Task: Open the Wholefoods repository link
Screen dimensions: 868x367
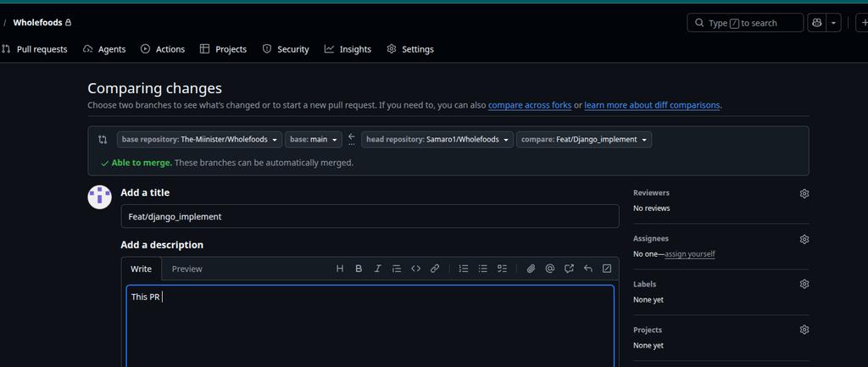Action: click(37, 23)
